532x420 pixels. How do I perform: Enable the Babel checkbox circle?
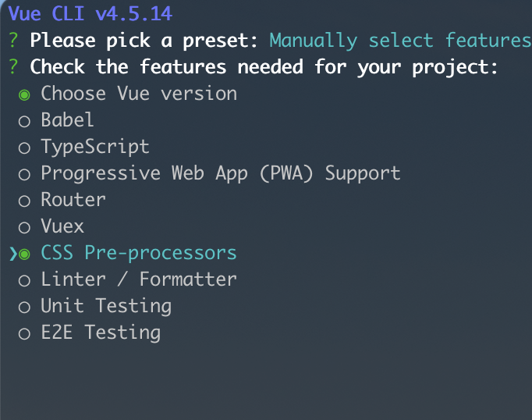(x=24, y=121)
